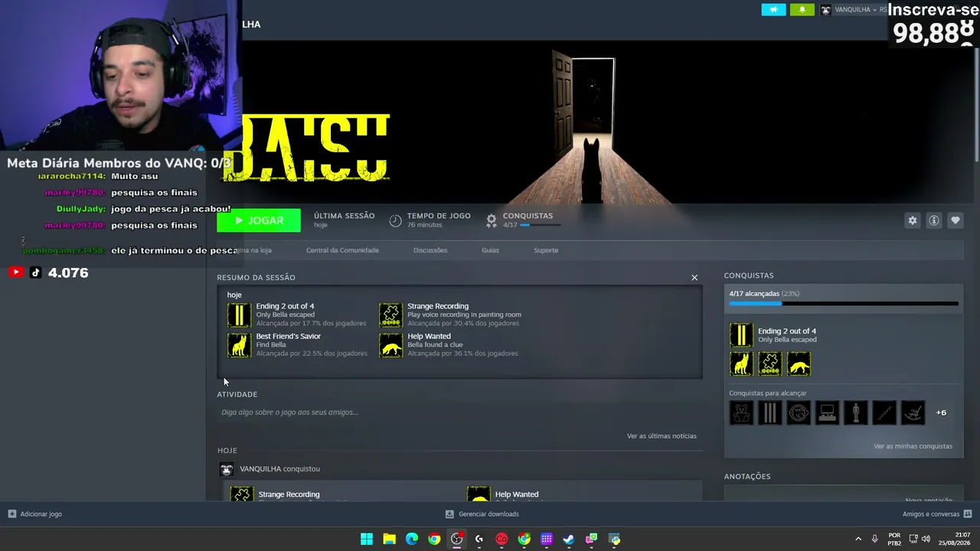Open game information icon
The width and height of the screenshot is (980, 551).
[x=934, y=220]
